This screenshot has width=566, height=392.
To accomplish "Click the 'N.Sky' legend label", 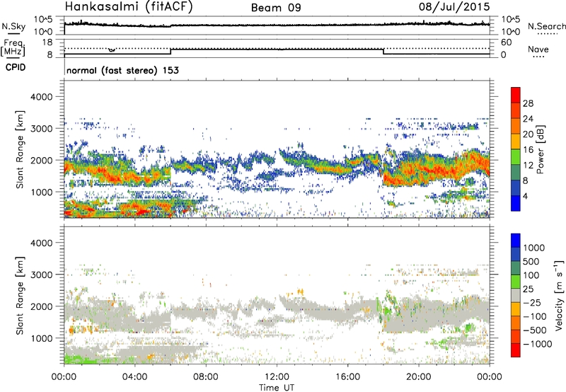I will point(13,26).
